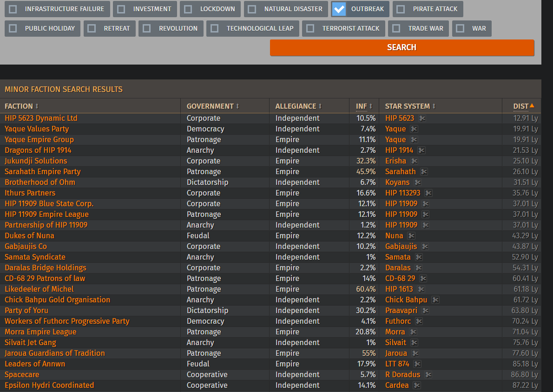Screen dimensions: 553x392
Task: Tick the War state checkbox
Action: pos(460,28)
